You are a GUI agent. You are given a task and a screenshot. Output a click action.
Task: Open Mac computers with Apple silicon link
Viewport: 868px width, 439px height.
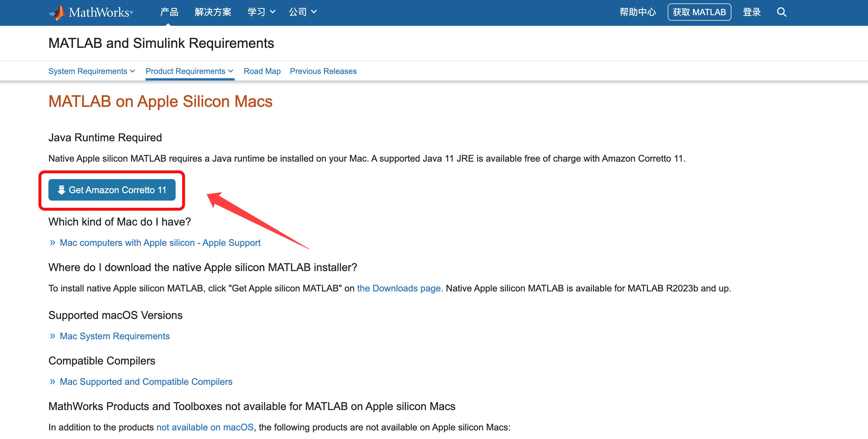click(x=160, y=243)
